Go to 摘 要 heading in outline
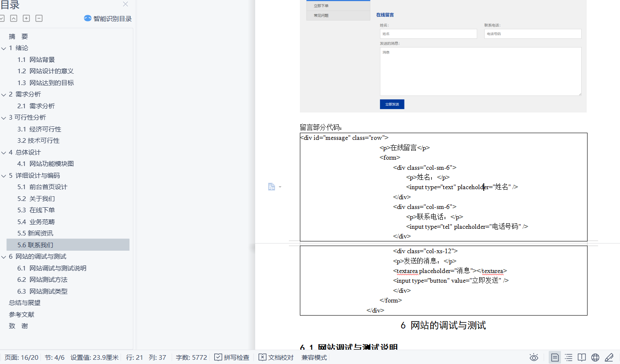The image size is (620, 364). click(19, 37)
